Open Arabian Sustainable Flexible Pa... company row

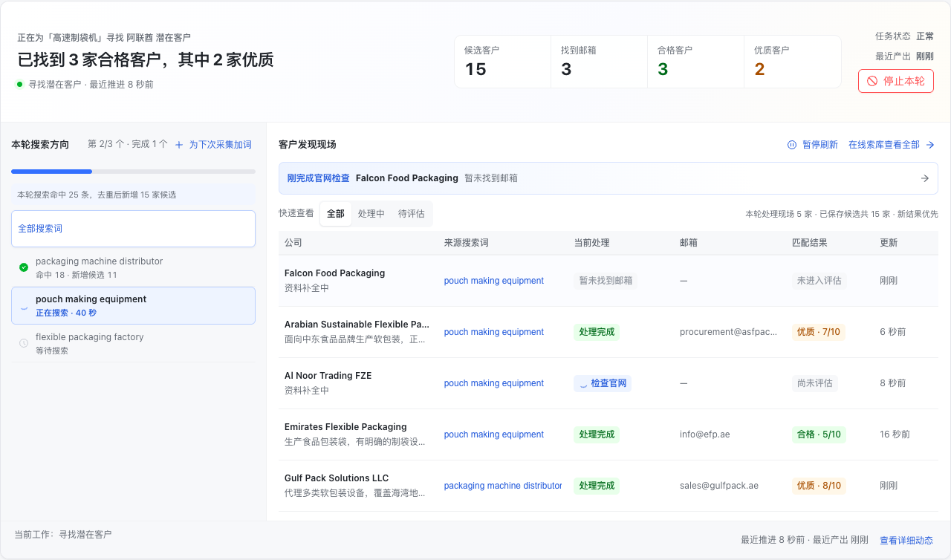click(608, 332)
